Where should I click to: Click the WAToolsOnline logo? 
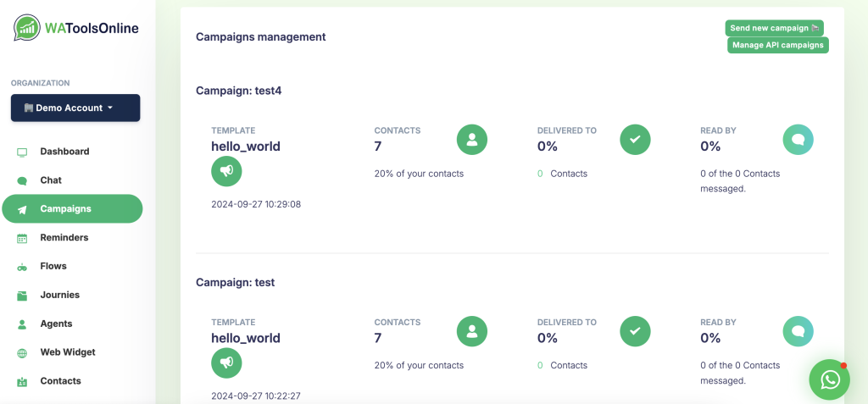pos(76,28)
